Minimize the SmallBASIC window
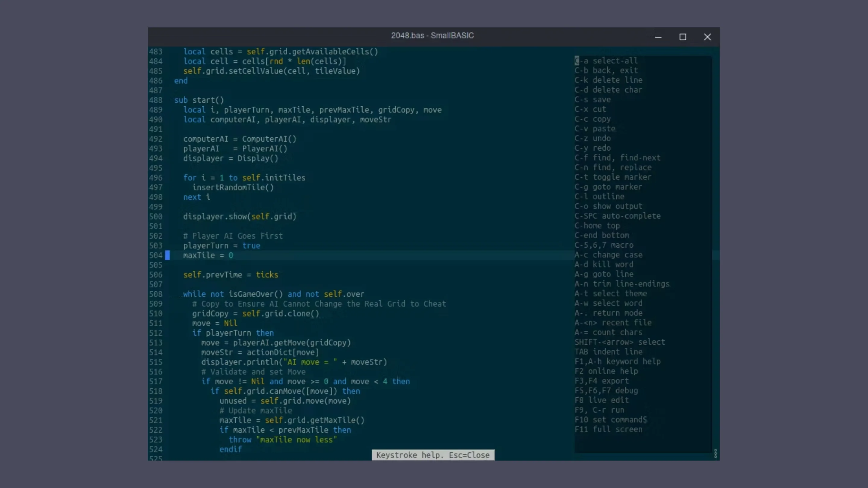 click(x=659, y=37)
